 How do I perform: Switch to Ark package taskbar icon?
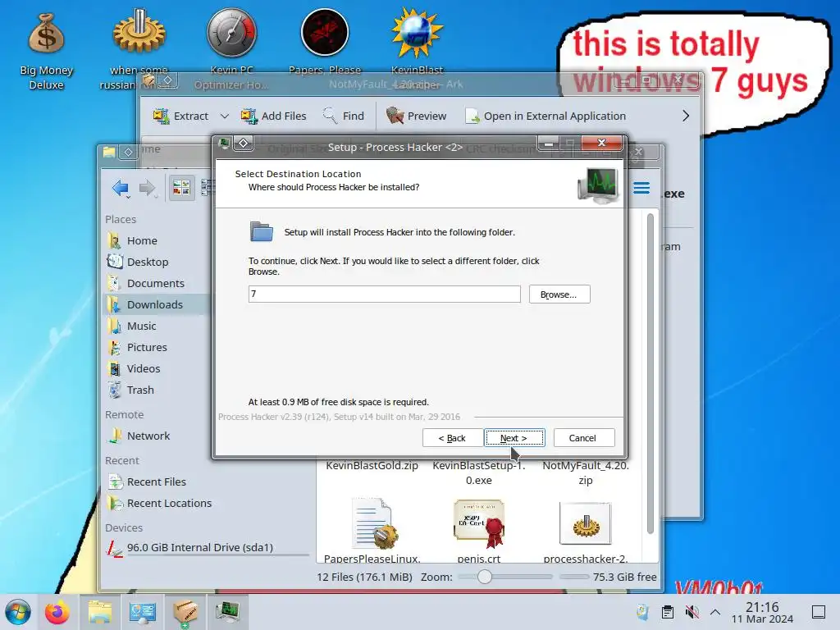pos(185,612)
